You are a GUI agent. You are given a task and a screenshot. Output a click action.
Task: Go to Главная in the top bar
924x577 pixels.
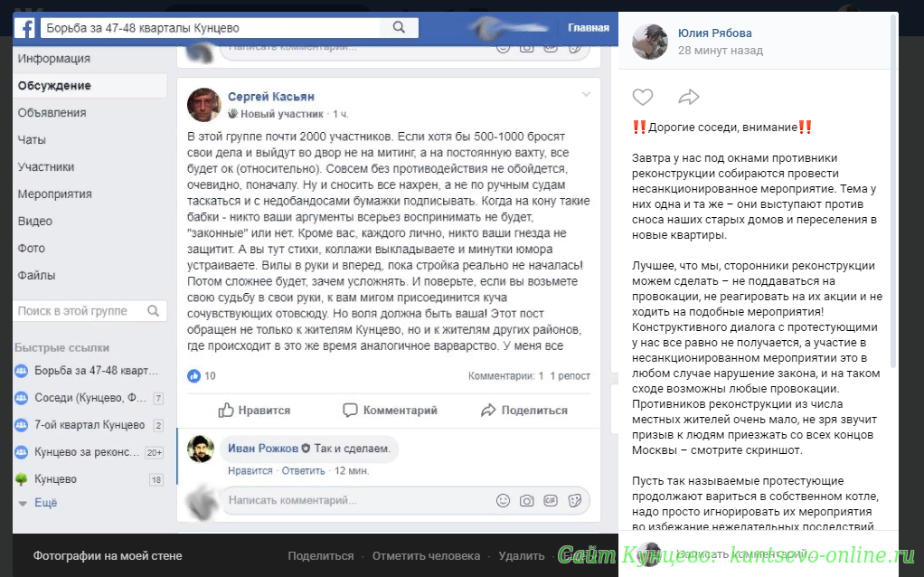point(588,28)
